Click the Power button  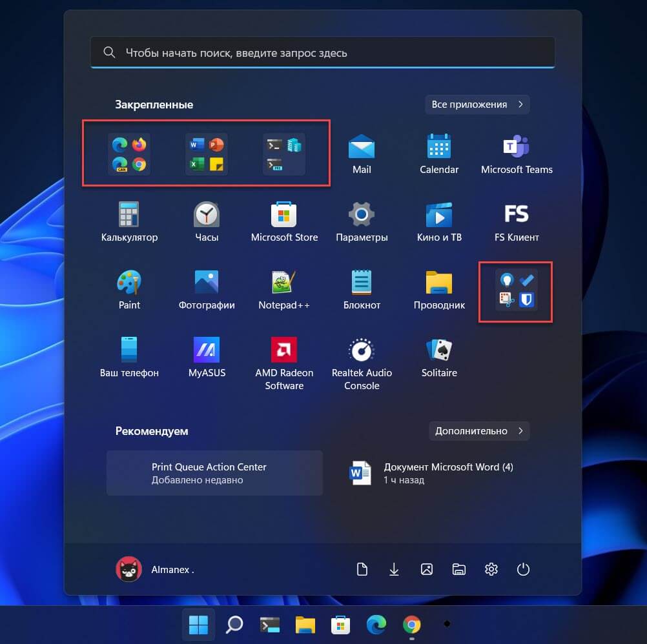coord(523,569)
